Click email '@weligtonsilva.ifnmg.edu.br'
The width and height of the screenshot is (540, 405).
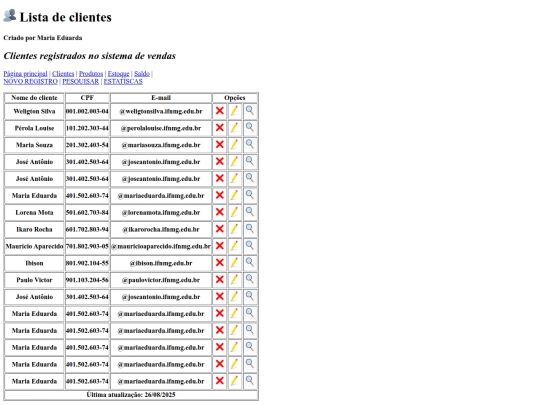point(161,111)
